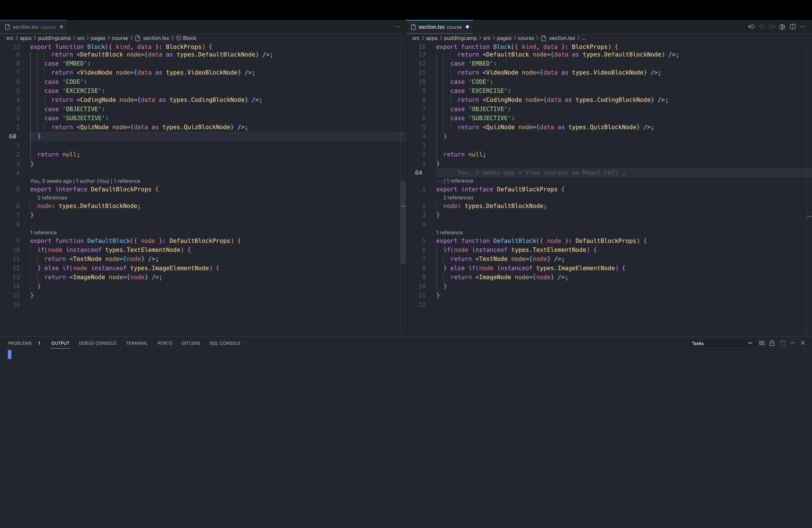The width and height of the screenshot is (812, 528).
Task: Click 'You, 3 weeks ago' lens left
Action: (51, 181)
